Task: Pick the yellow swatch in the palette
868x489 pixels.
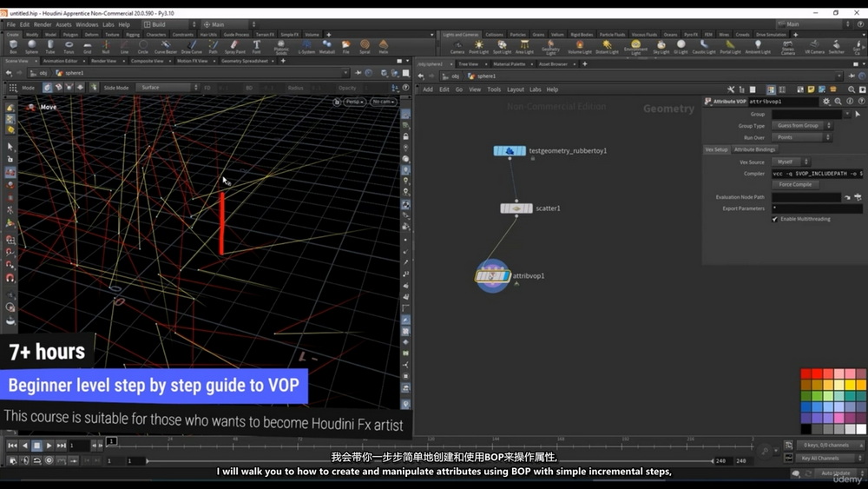Action: (850, 386)
